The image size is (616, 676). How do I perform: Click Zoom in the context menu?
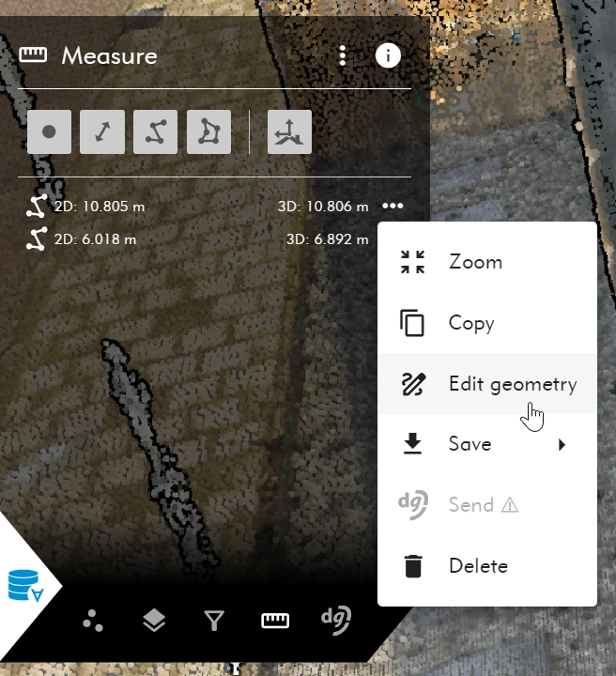coord(475,262)
